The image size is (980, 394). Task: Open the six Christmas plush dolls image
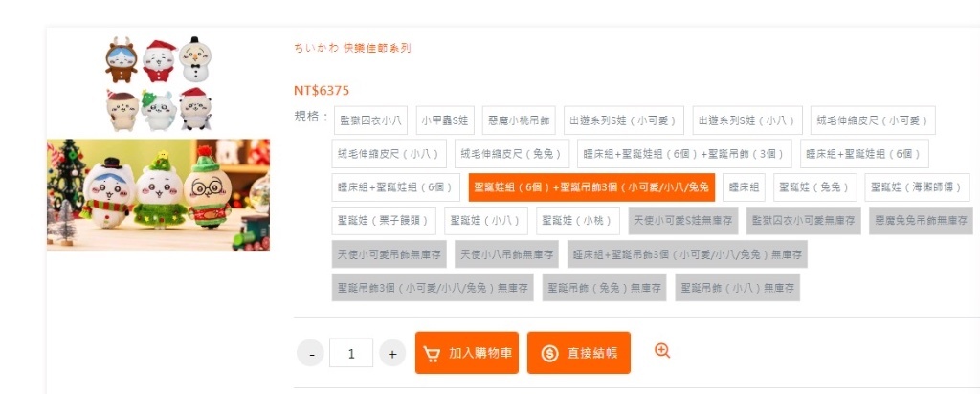point(158,83)
